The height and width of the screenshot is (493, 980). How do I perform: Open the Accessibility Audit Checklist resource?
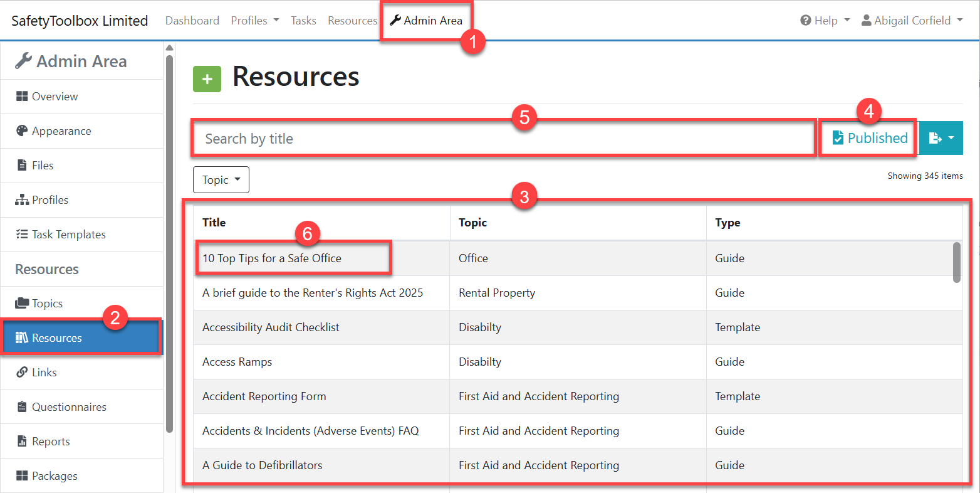271,327
